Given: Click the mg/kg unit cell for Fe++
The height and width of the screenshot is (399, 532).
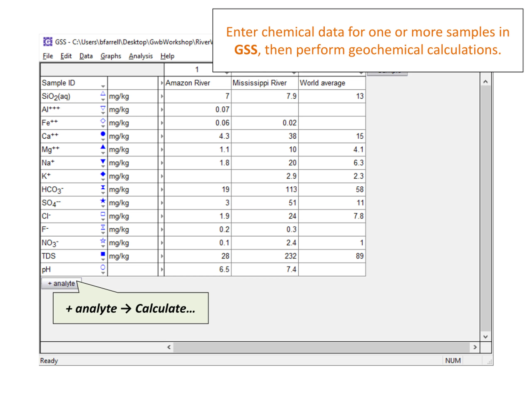Looking at the screenshot, I should [133, 123].
